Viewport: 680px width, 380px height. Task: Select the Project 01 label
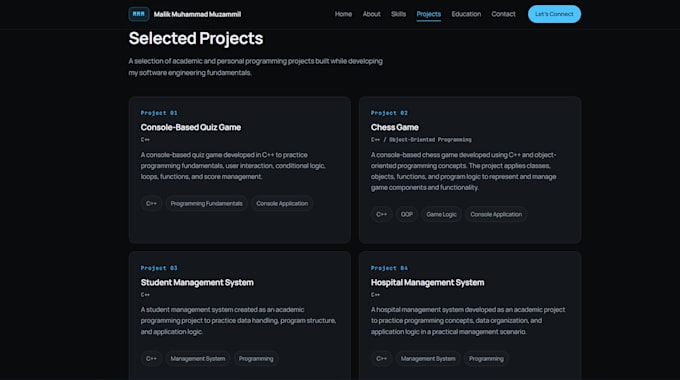tap(159, 113)
